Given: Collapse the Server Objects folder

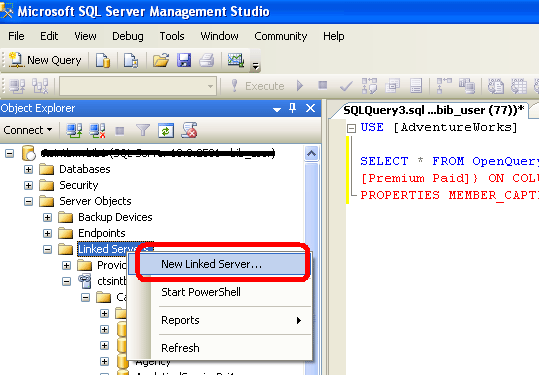Looking at the screenshot, I should (x=29, y=201).
